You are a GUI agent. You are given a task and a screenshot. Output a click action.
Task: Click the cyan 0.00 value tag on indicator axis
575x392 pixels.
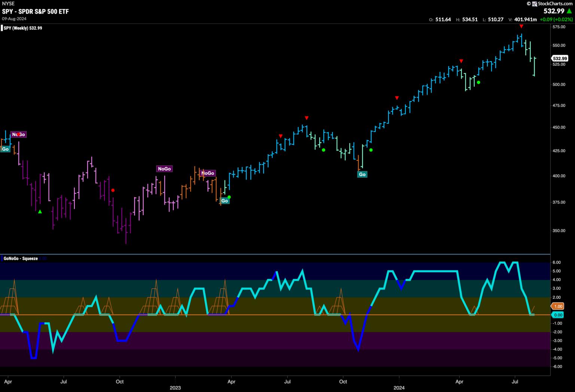coord(558,315)
